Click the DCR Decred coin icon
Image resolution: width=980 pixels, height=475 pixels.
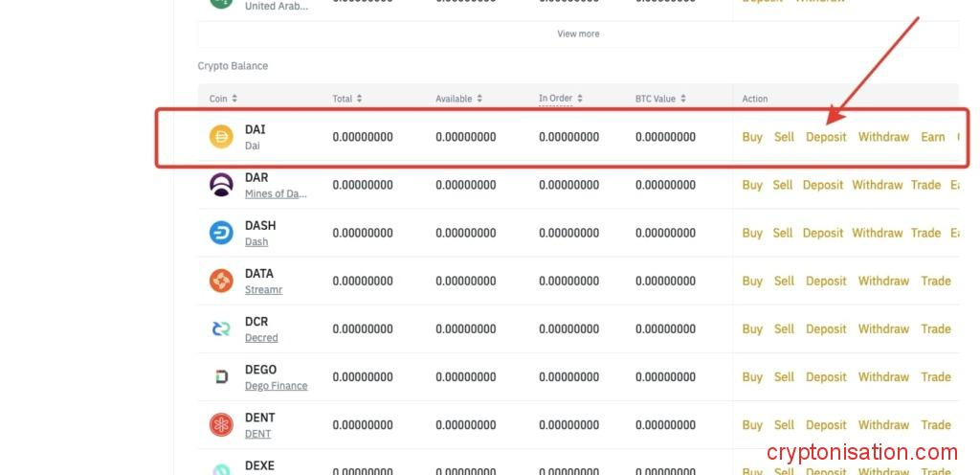click(221, 328)
